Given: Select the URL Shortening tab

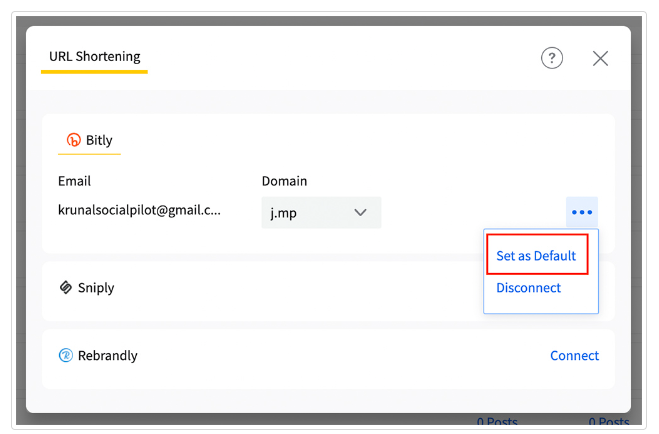Looking at the screenshot, I should tap(95, 57).
